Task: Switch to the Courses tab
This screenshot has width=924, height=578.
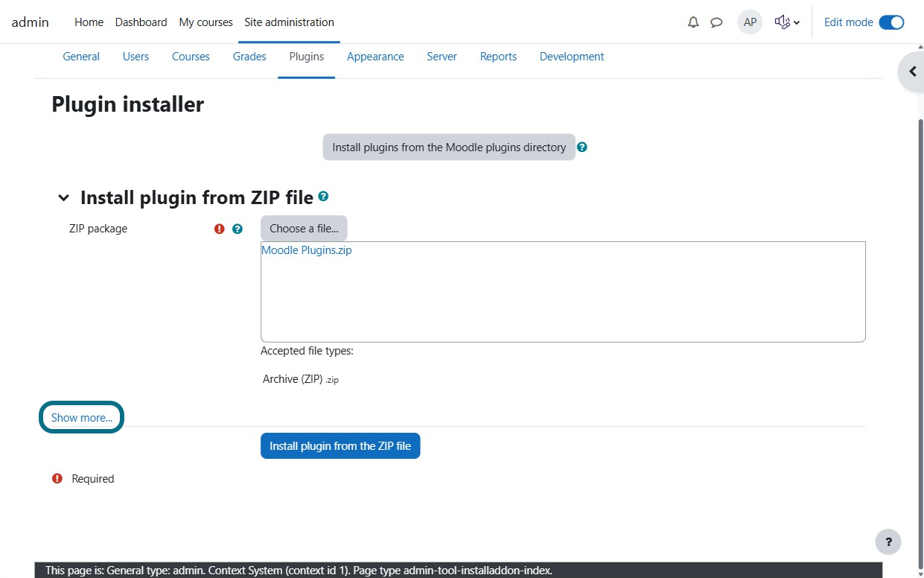Action: [x=191, y=57]
